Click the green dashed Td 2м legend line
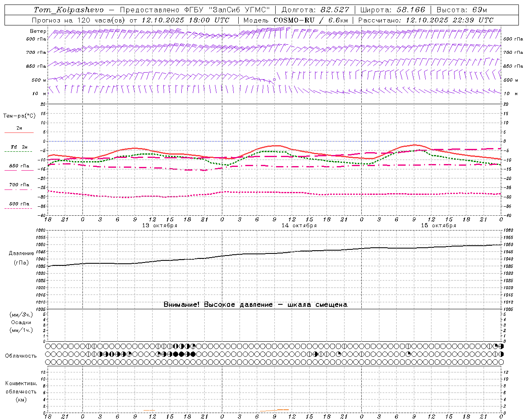The image size is (525, 420). click(x=18, y=152)
